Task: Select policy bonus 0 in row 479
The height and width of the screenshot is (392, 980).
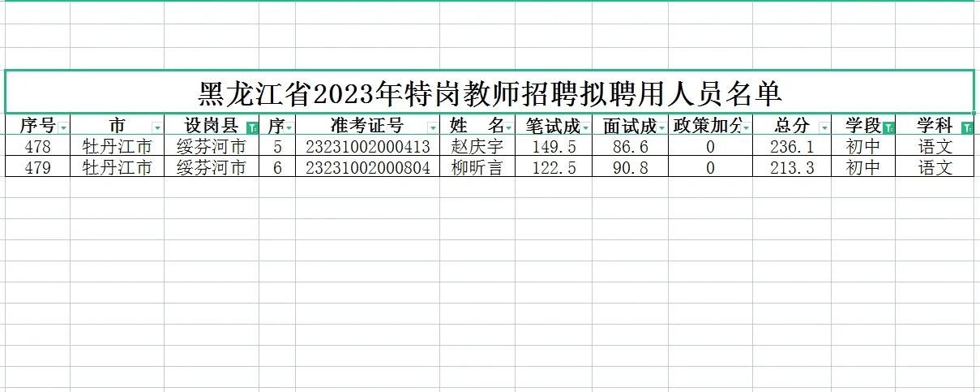Action: click(711, 167)
